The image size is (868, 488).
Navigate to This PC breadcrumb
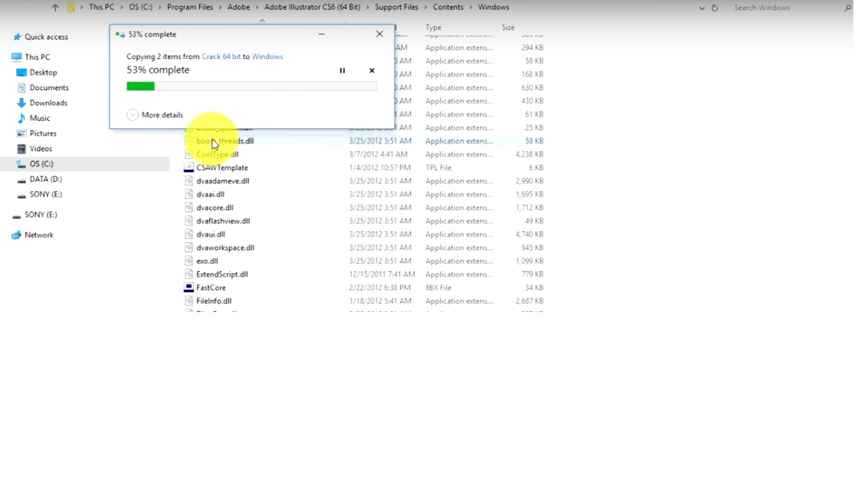pos(102,8)
